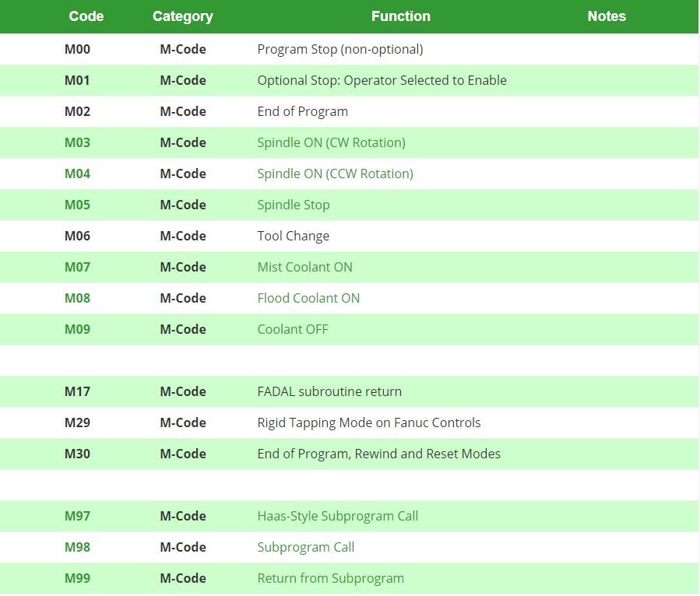Screen dimensions: 700x596
Task: Open the "Spindle ON (CW Rotation)" link
Action: (x=330, y=142)
